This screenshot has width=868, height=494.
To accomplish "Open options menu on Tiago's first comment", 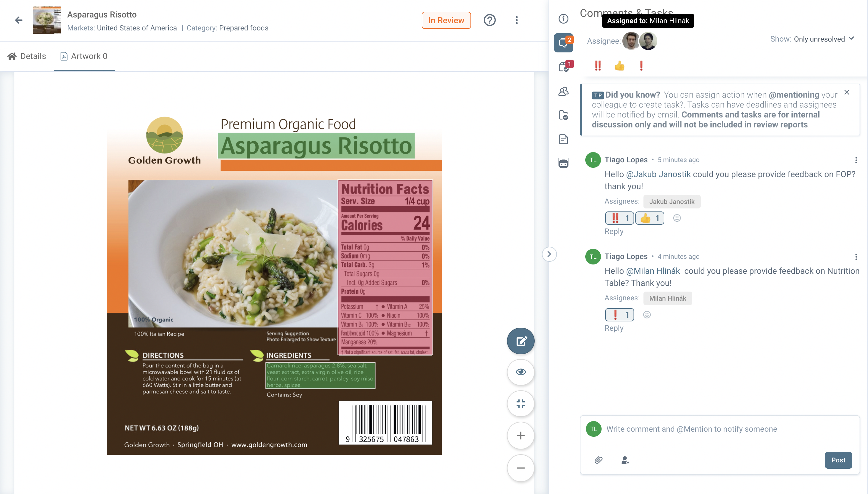I will (x=856, y=160).
